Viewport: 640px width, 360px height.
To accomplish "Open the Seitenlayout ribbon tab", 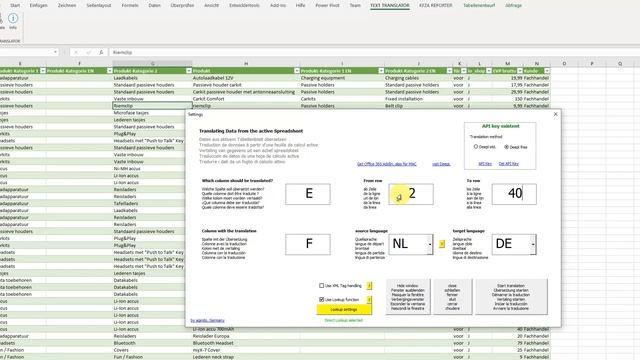I will pyautogui.click(x=99, y=5).
